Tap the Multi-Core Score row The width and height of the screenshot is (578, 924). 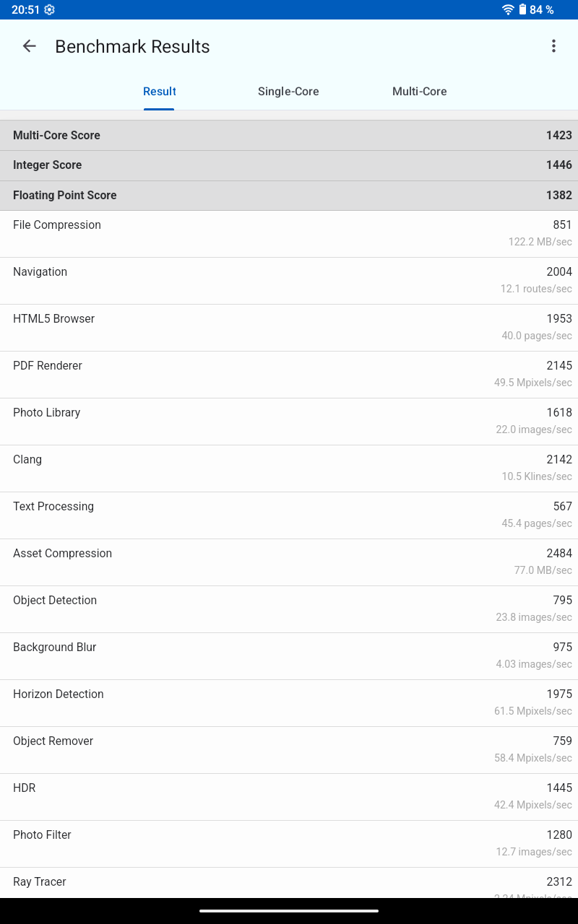[x=289, y=136]
